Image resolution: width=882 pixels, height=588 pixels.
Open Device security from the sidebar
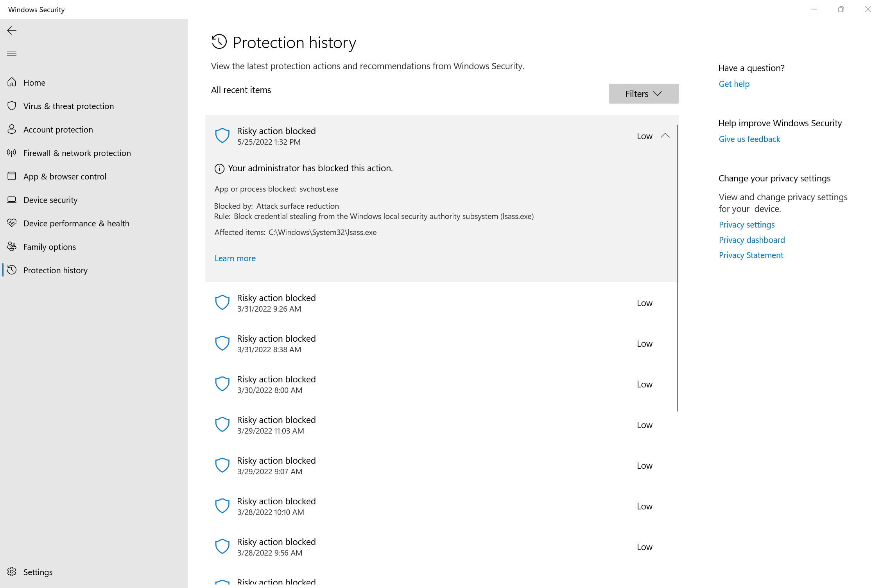coord(50,200)
